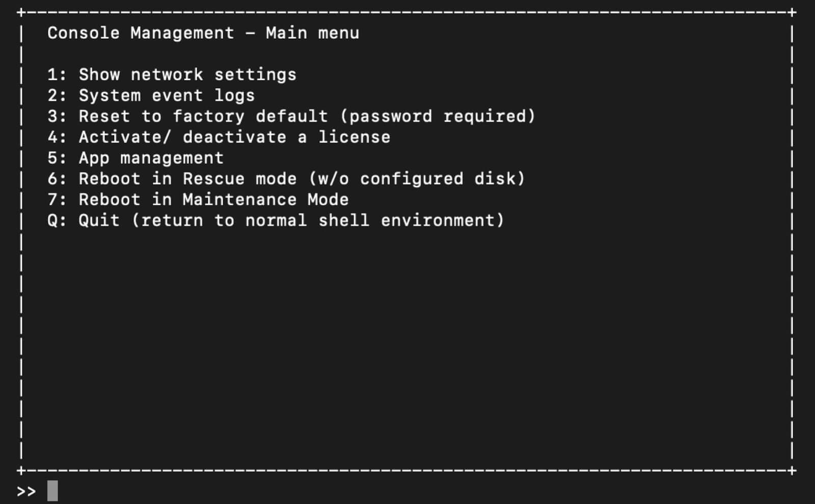The width and height of the screenshot is (815, 504).
Task: Select the Show network settings option
Action: coord(172,75)
